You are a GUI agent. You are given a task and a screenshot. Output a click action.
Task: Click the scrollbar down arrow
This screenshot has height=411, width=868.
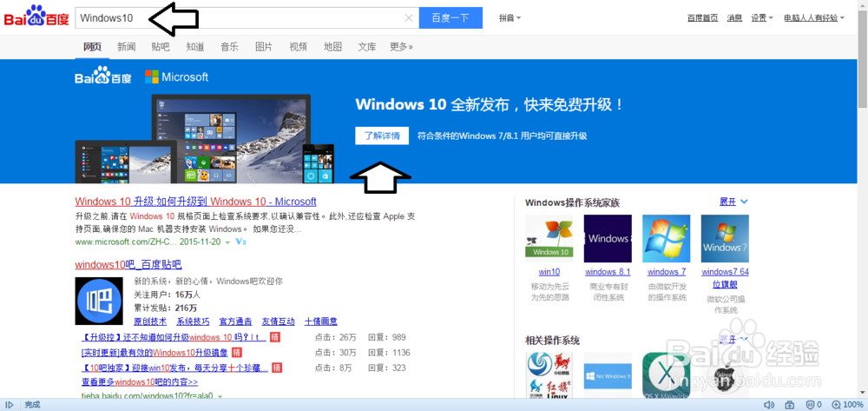[x=863, y=394]
